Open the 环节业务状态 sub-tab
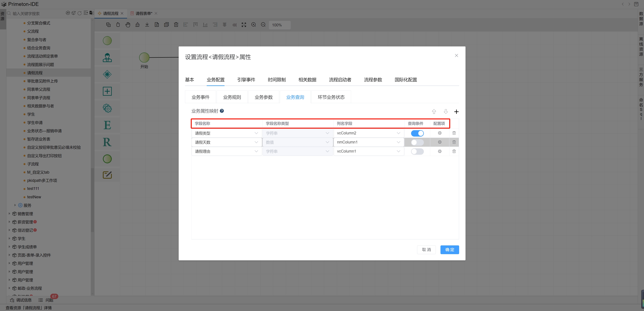Screen dimensions: 644x311 click(331, 97)
